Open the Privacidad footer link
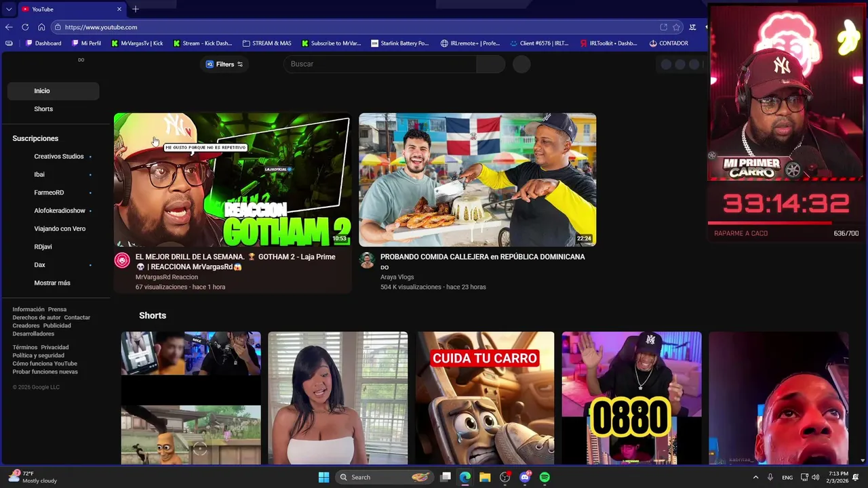868x488 pixels. (x=55, y=347)
